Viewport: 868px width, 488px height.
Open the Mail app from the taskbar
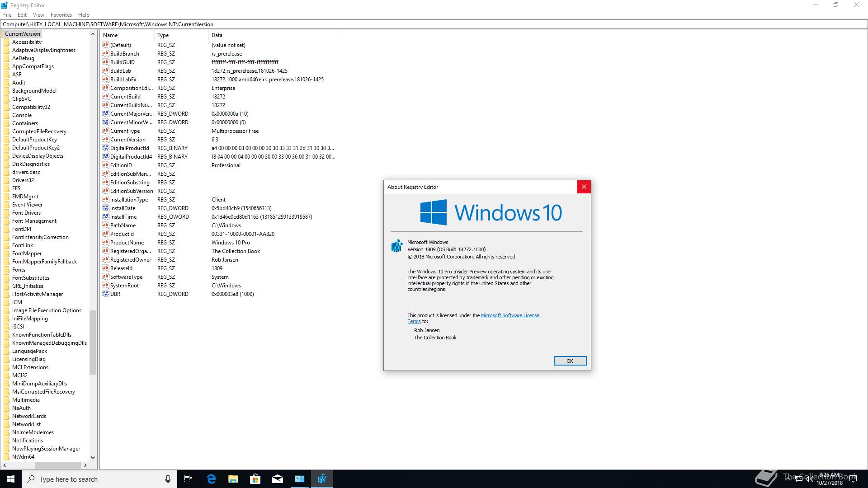point(278,479)
